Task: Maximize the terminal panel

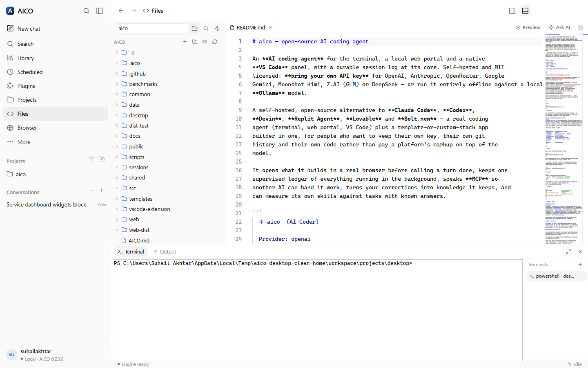Action: point(569,251)
